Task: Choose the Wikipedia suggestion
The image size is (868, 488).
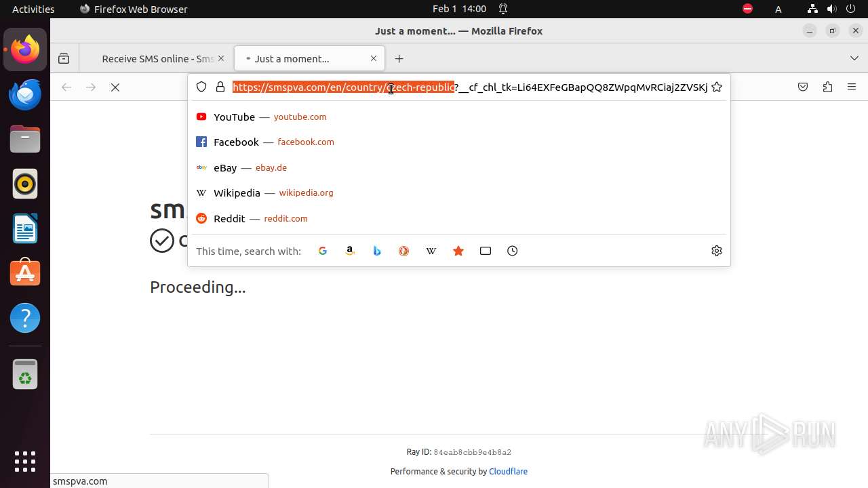Action: (459, 193)
